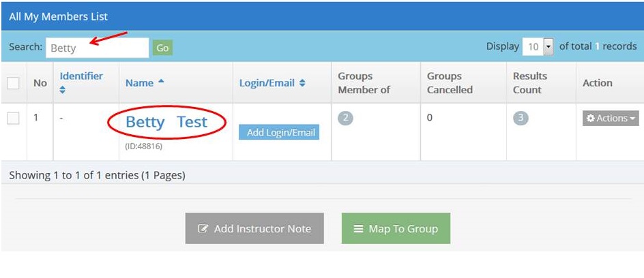Screen dimensions: 644x278
Task: Click the Add Login/Email button
Action: (279, 132)
